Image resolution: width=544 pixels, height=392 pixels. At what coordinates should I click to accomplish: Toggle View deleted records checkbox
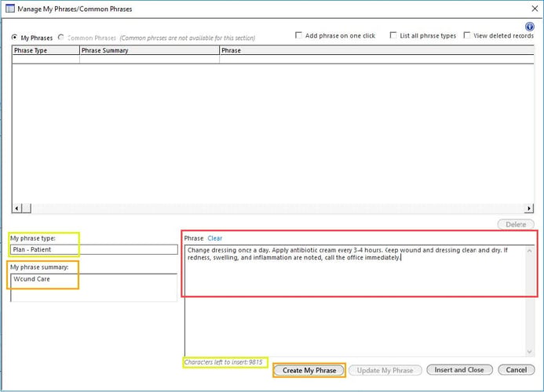(x=467, y=35)
